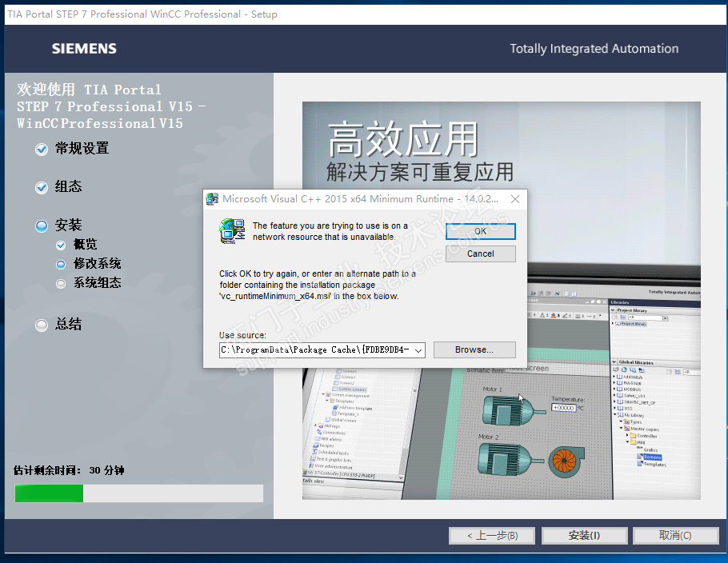Image resolution: width=728 pixels, height=563 pixels.
Task: Select the 修改系统 sub-step indicator
Action: (61, 265)
